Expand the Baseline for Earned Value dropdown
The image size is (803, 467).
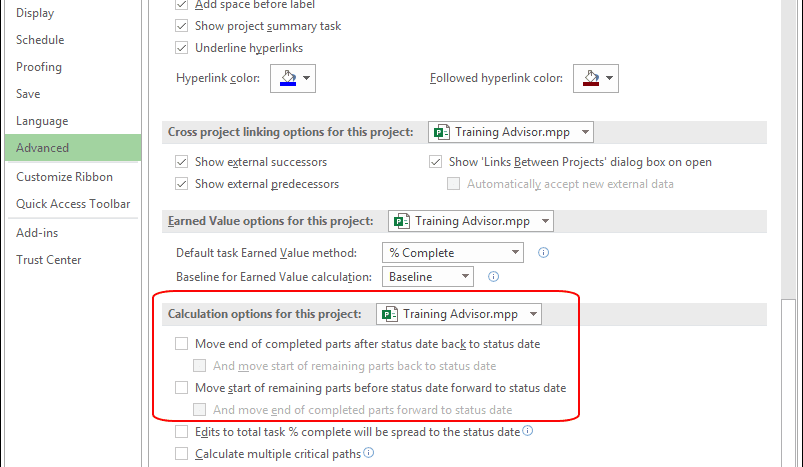tap(428, 277)
